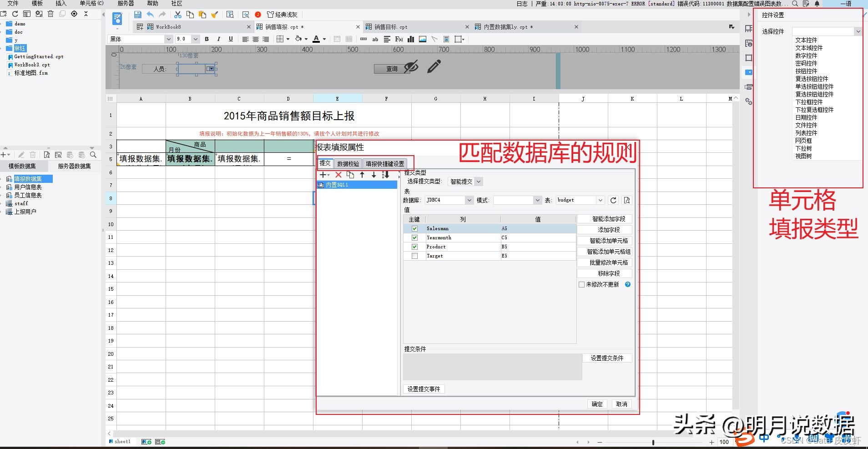Toggle underline formatting
Viewport: 868px width, 449px height.
231,39
